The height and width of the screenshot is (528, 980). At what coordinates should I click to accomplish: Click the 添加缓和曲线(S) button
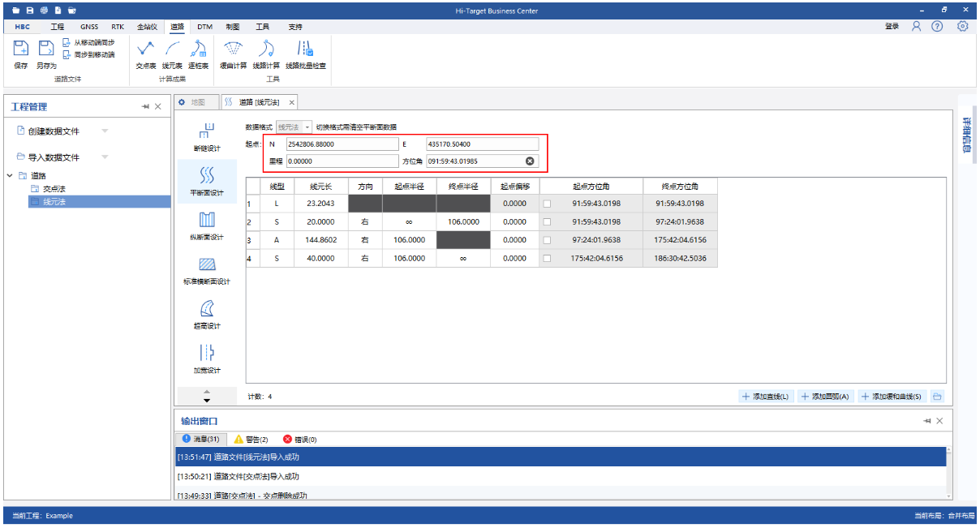(x=892, y=397)
